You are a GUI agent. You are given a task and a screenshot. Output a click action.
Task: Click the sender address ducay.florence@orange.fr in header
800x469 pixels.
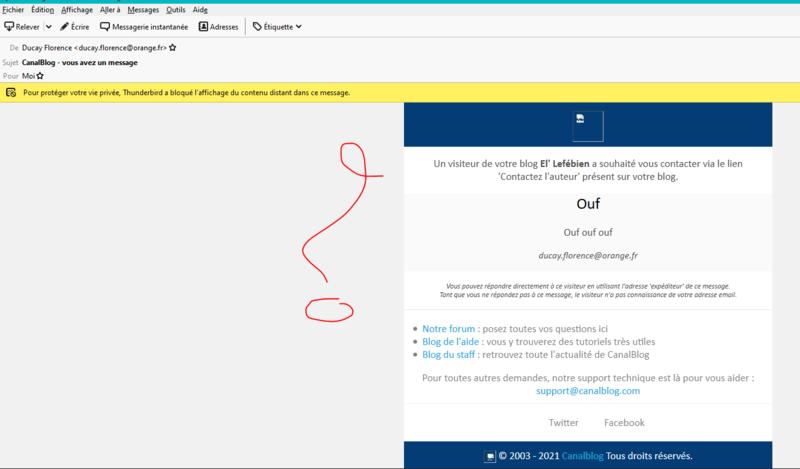(x=122, y=47)
